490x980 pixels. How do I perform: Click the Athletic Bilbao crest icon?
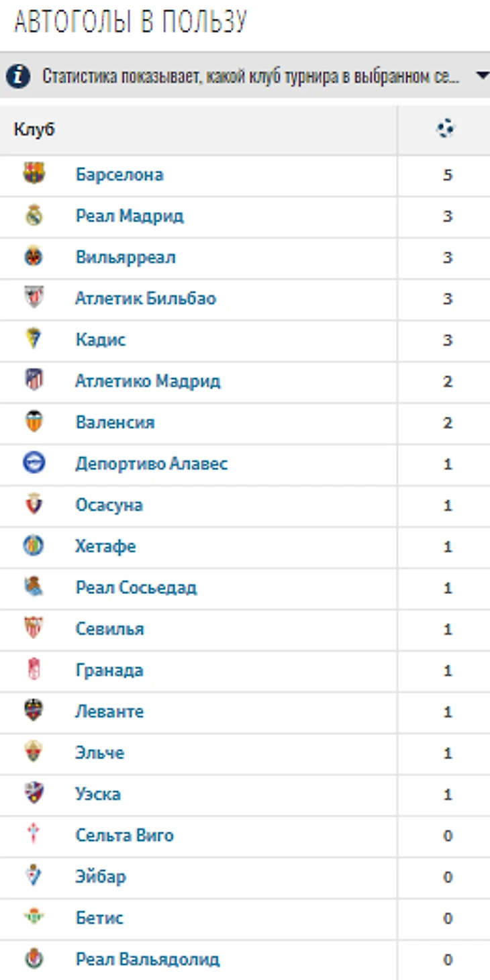pyautogui.click(x=34, y=298)
